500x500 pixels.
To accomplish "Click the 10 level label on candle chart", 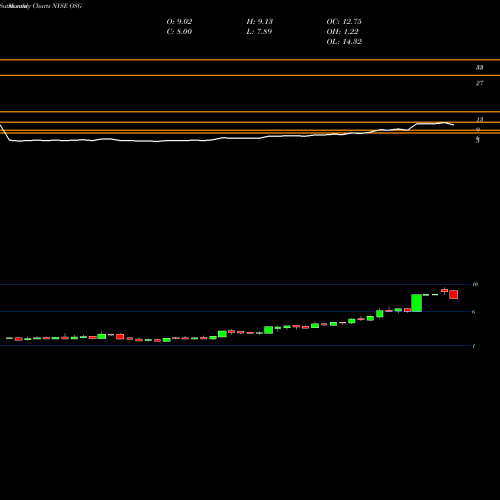I will tap(475, 284).
